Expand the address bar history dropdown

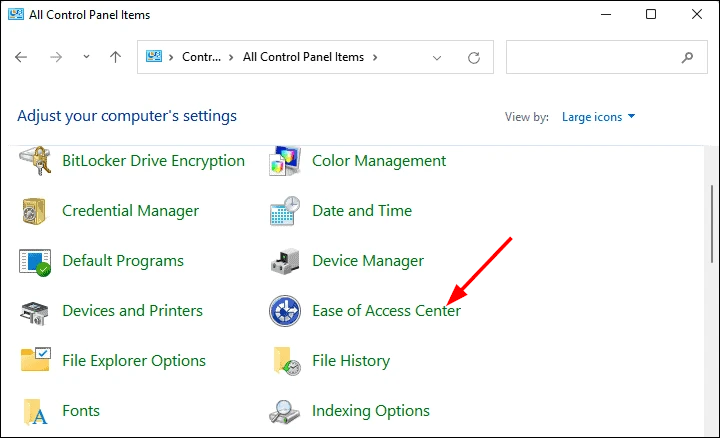437,58
